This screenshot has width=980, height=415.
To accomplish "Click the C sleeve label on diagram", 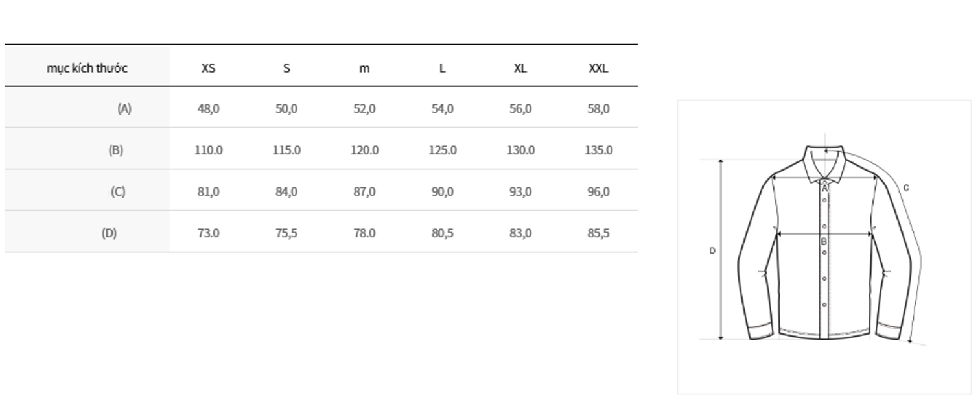I will (906, 188).
